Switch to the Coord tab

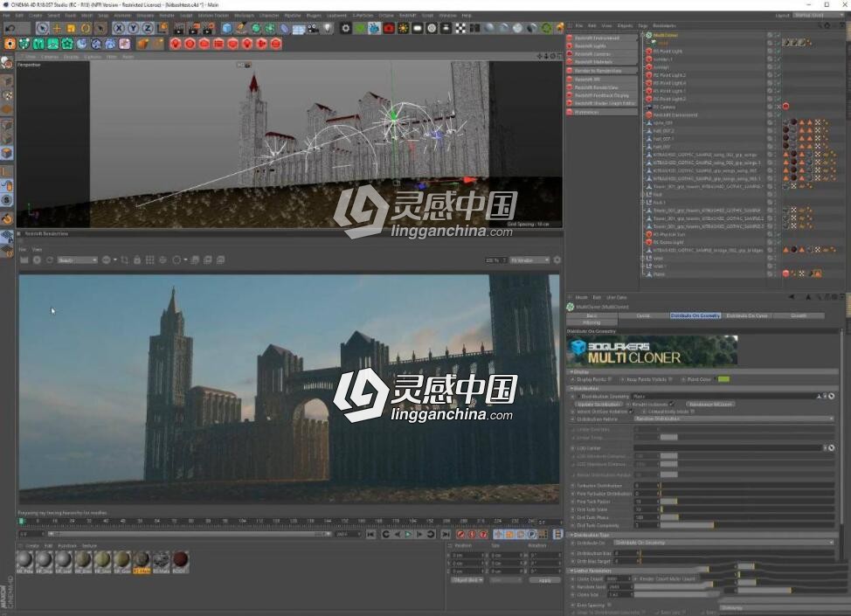pos(643,315)
